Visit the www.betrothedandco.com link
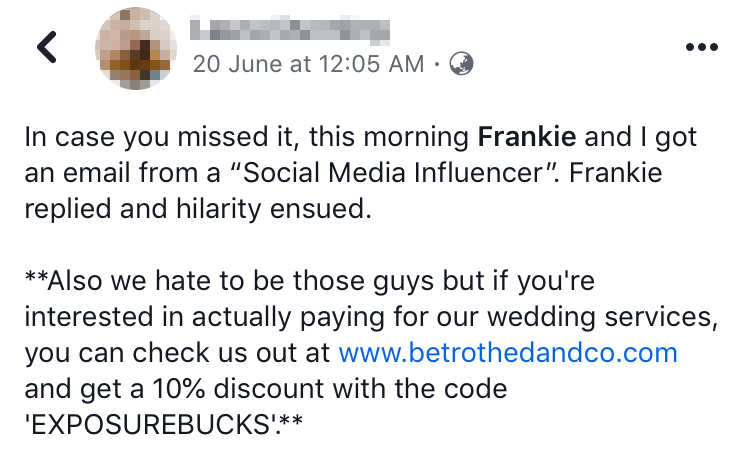The height and width of the screenshot is (454, 750). point(508,352)
